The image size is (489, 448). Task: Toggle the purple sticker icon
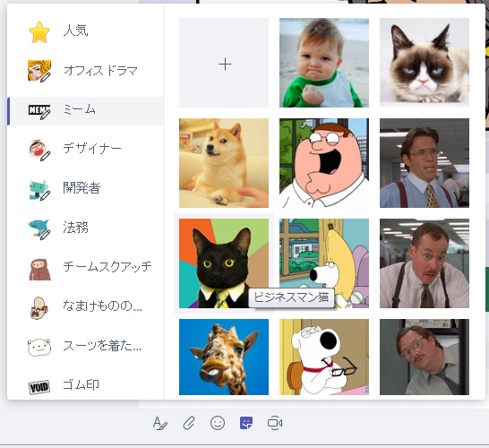click(x=246, y=423)
